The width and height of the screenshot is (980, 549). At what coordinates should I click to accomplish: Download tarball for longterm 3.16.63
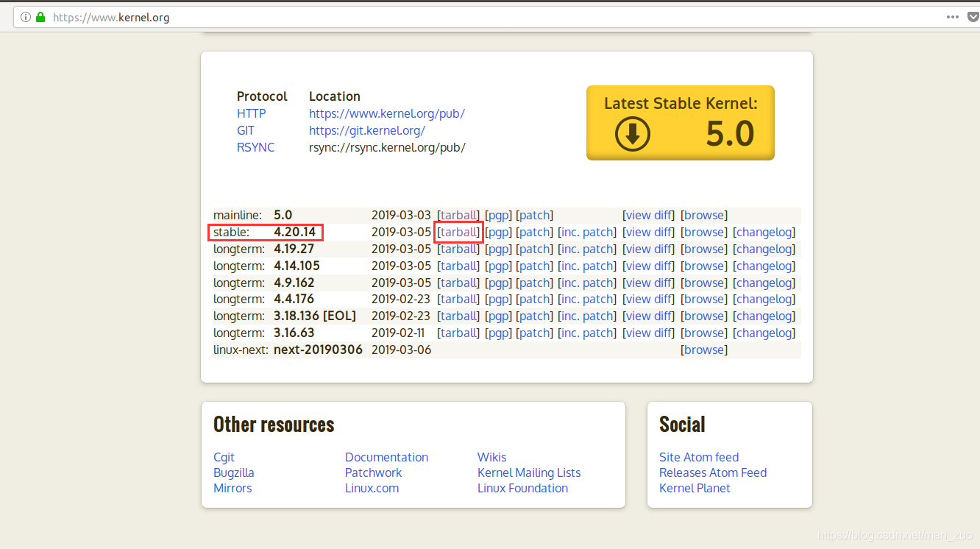coord(458,333)
